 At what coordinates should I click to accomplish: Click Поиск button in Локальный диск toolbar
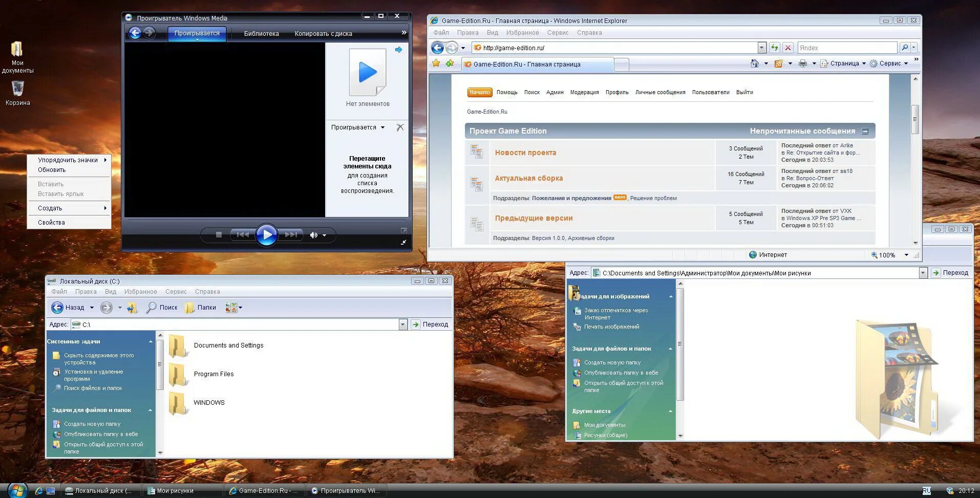[162, 307]
